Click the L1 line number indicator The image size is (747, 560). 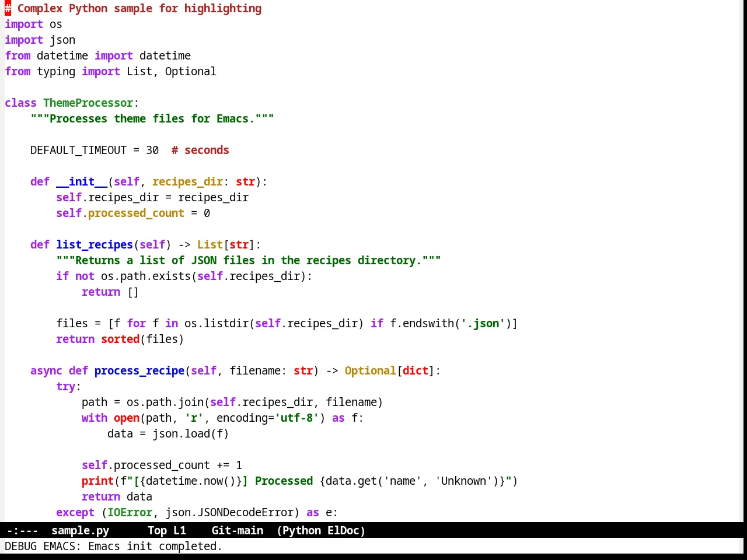coord(180,530)
